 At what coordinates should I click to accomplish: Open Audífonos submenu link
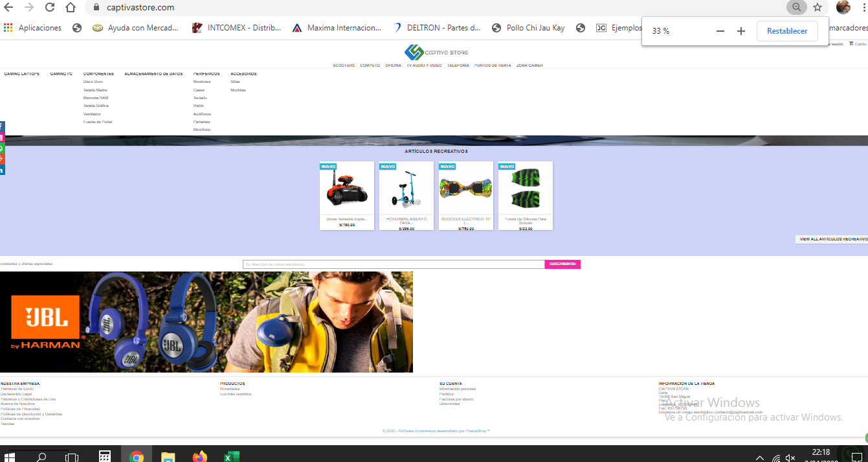202,114
